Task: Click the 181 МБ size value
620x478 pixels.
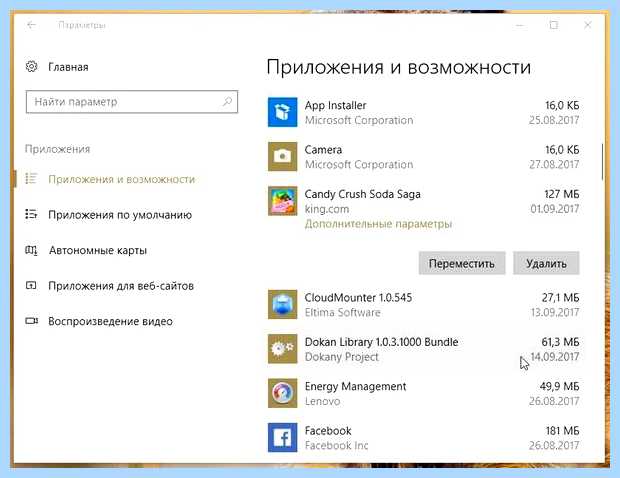Action: pyautogui.click(x=563, y=431)
